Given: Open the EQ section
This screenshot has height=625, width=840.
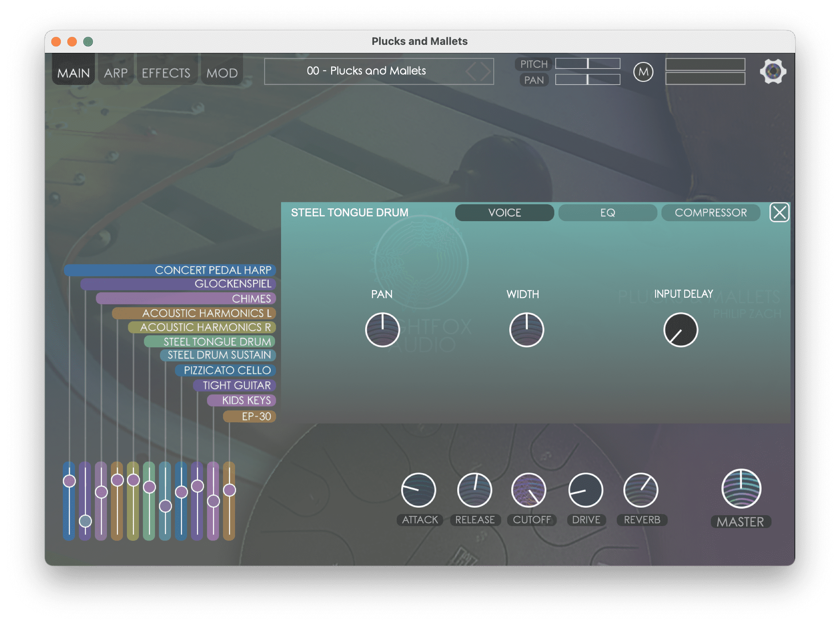Looking at the screenshot, I should [x=607, y=213].
